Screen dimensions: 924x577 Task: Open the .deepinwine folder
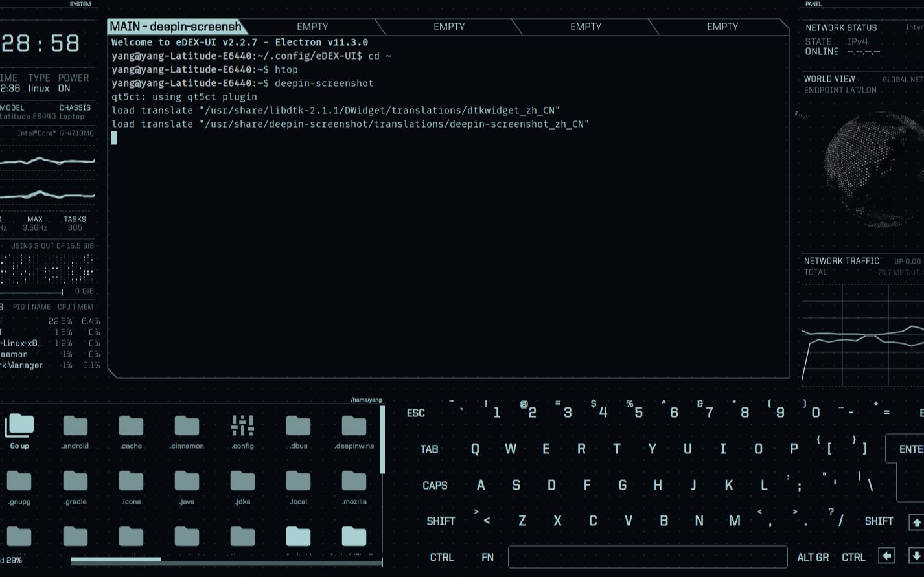354,431
